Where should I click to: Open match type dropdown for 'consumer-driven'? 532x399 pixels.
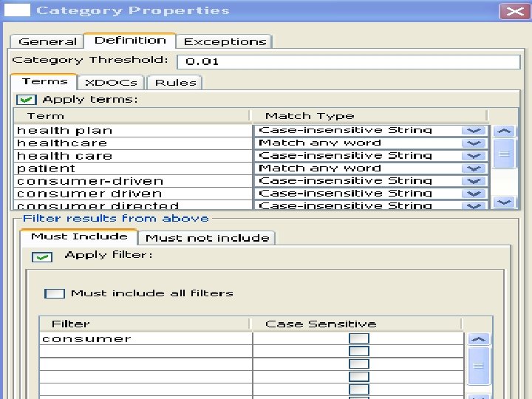click(x=474, y=181)
